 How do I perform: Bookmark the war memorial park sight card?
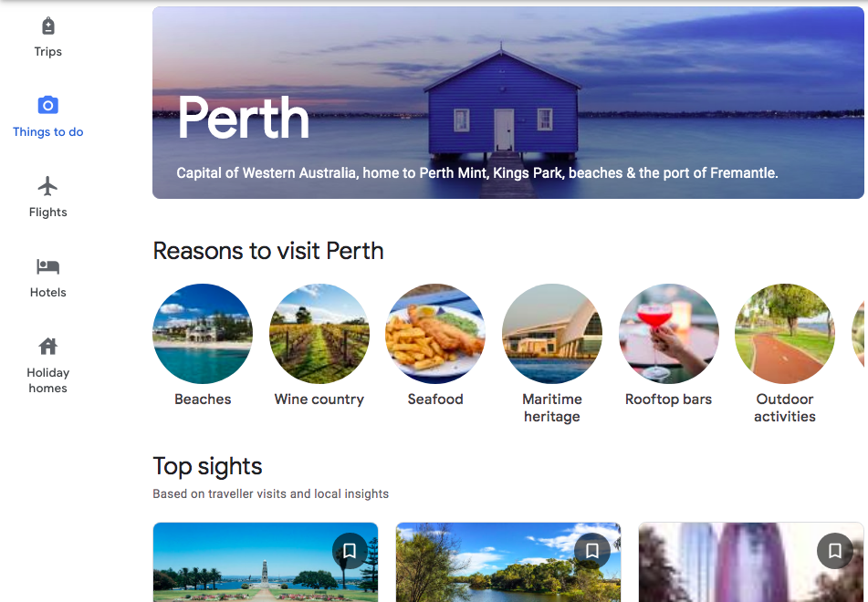350,551
